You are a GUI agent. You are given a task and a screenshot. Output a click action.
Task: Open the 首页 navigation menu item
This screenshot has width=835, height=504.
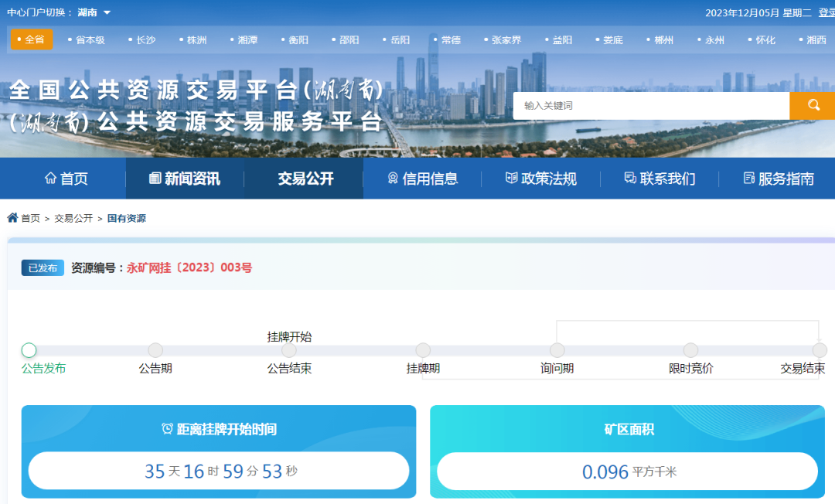pyautogui.click(x=66, y=179)
